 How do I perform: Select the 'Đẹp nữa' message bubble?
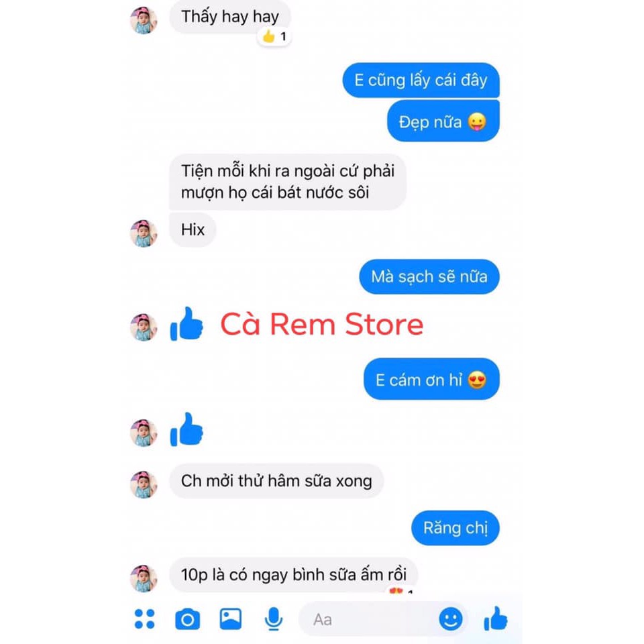pos(443,121)
